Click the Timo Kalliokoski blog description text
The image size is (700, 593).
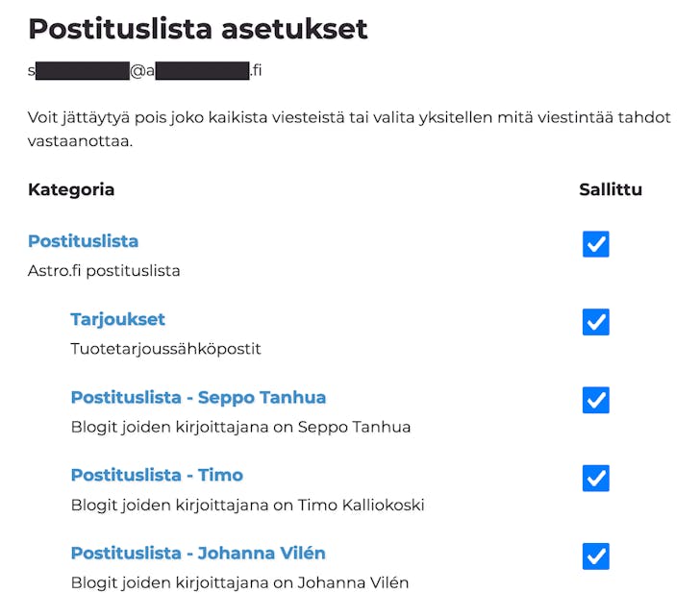[x=247, y=505]
